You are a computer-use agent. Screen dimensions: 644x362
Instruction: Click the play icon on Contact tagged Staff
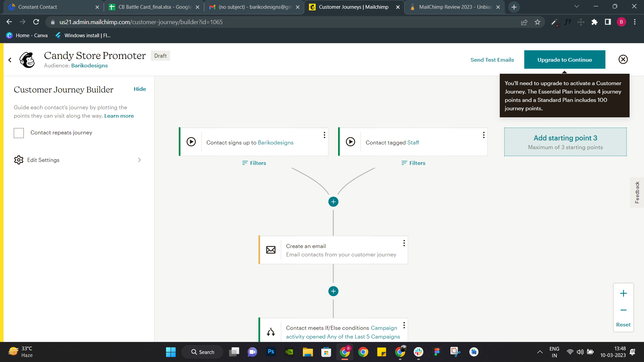coord(351,141)
